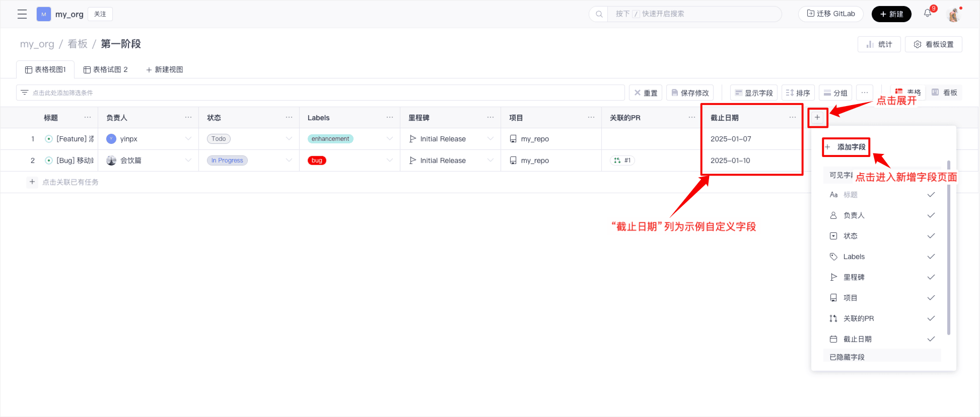980x417 pixels.
Task: Switch to 表格试图 2 tab
Action: [x=106, y=69]
